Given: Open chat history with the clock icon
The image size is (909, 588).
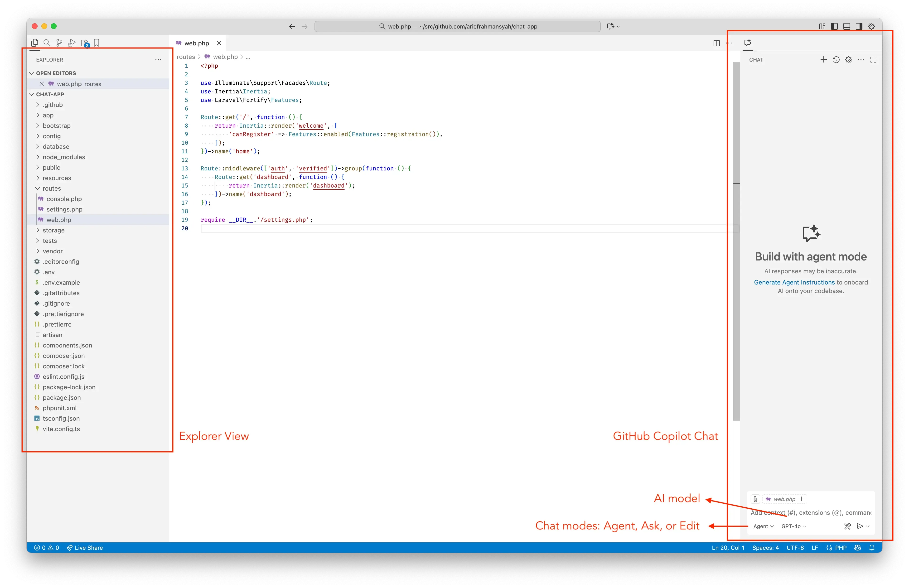Looking at the screenshot, I should [x=836, y=60].
